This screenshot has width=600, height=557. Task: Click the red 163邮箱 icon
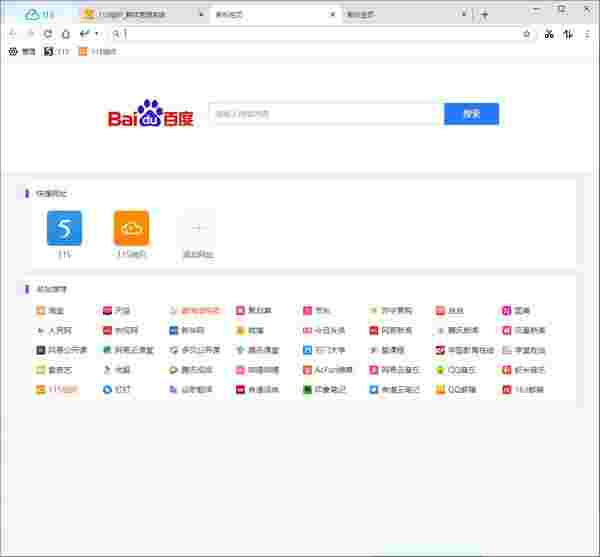(507, 389)
